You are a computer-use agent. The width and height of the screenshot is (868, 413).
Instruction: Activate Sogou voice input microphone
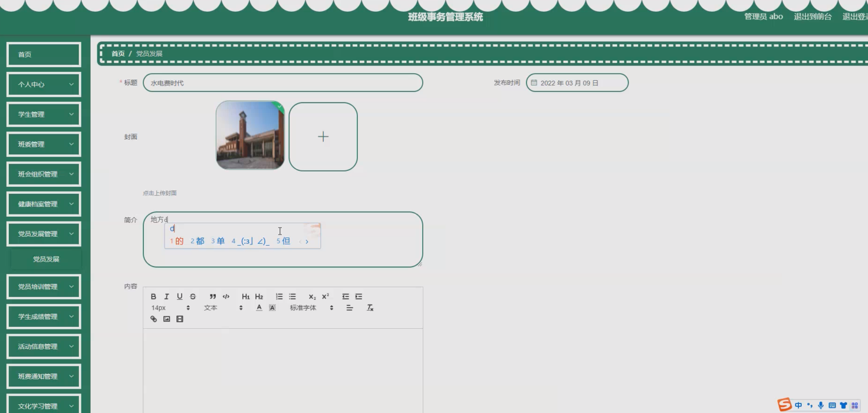pos(821,405)
